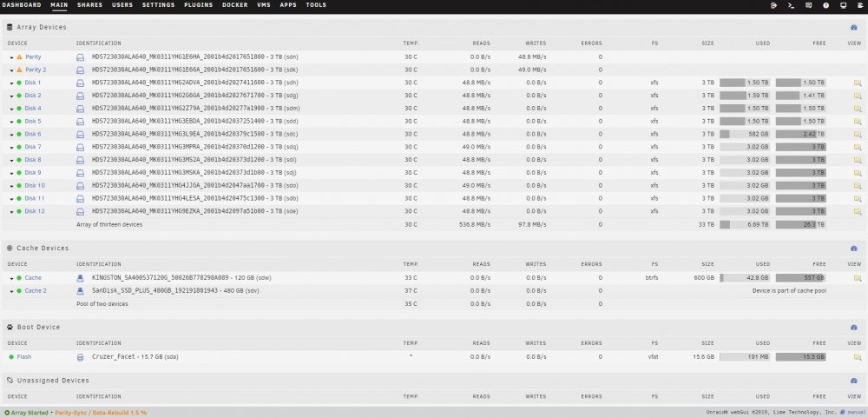Open the APPS menu
Viewport: 868px width, 418px height.
click(288, 5)
